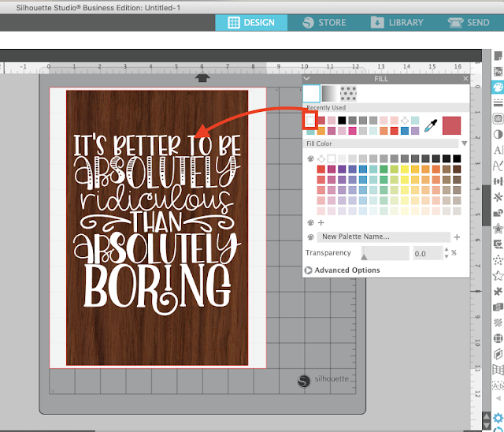Open the Emboss hatched-lines panel icon

point(498,322)
